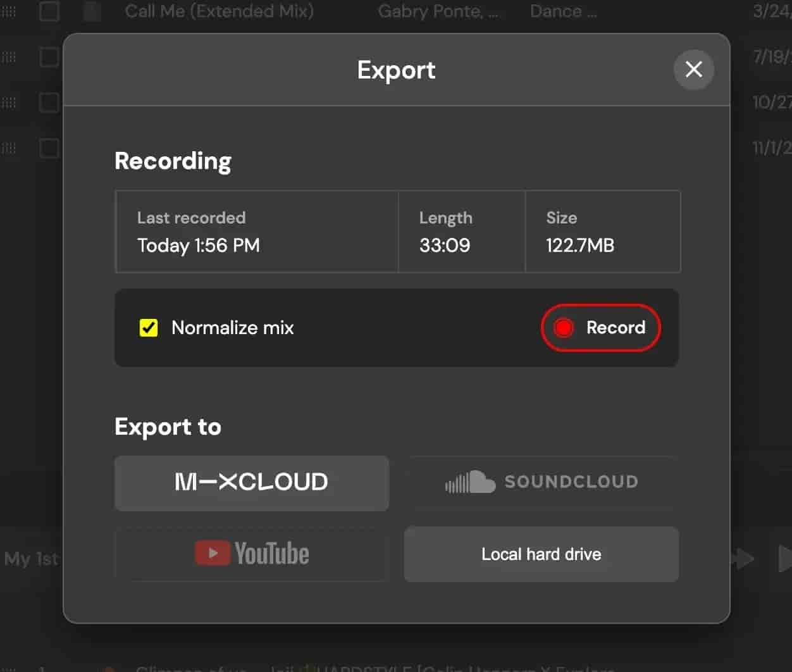Open the My 1st playlist
The image size is (792, 672).
(x=30, y=559)
